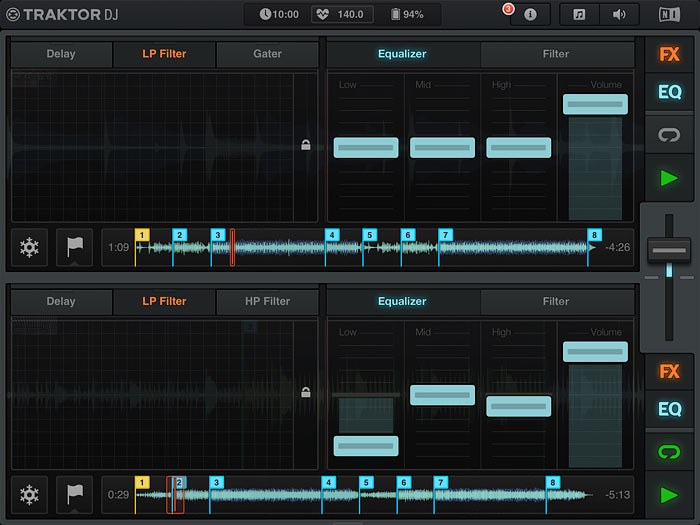Select the Gater effect tab on upper deck

click(267, 54)
